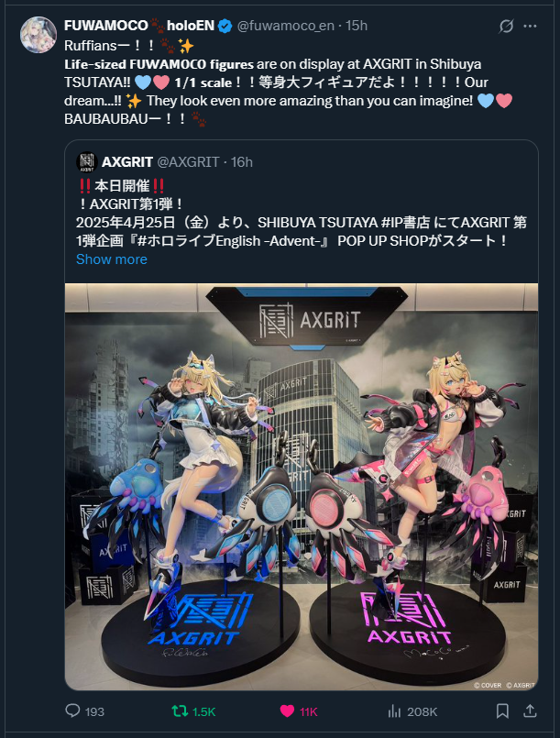The width and height of the screenshot is (560, 738).
Task: Open the @AXGRIT handle link
Action: [x=188, y=162]
